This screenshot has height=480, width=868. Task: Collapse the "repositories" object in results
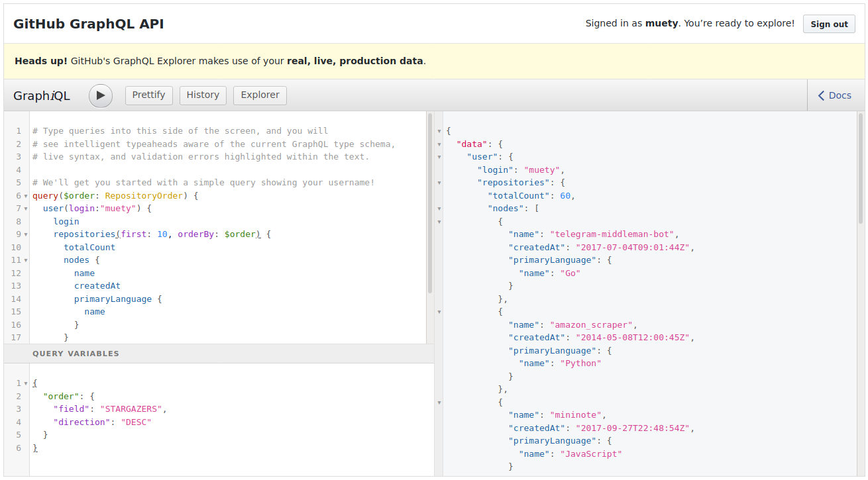coord(439,183)
